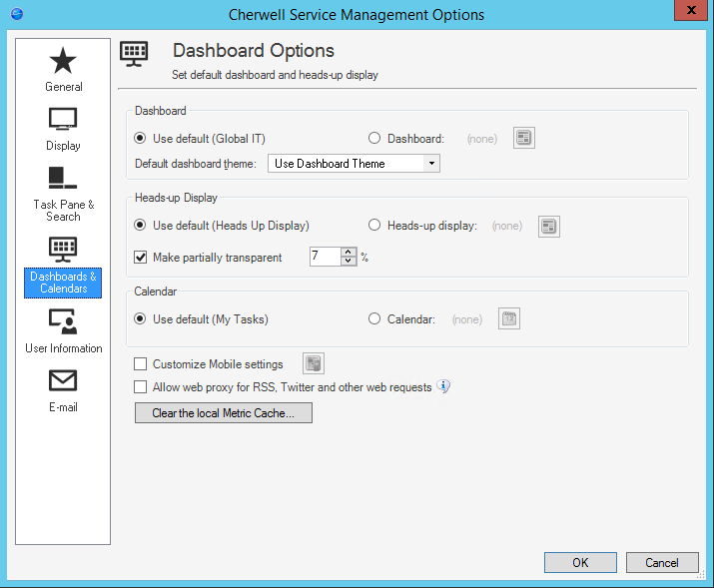Select Dashboards & Calendars sidebar item
The width and height of the screenshot is (714, 588).
pos(63,267)
